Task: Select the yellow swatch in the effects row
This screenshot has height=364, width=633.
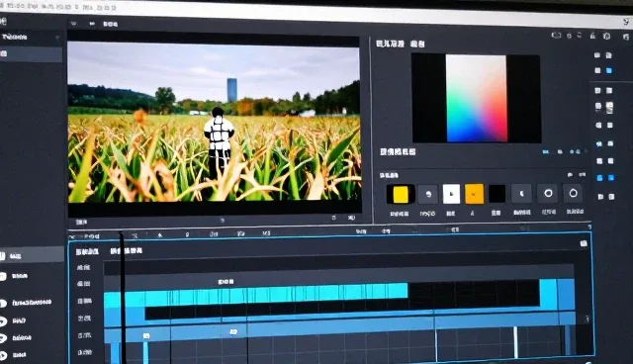Action: coord(400,195)
